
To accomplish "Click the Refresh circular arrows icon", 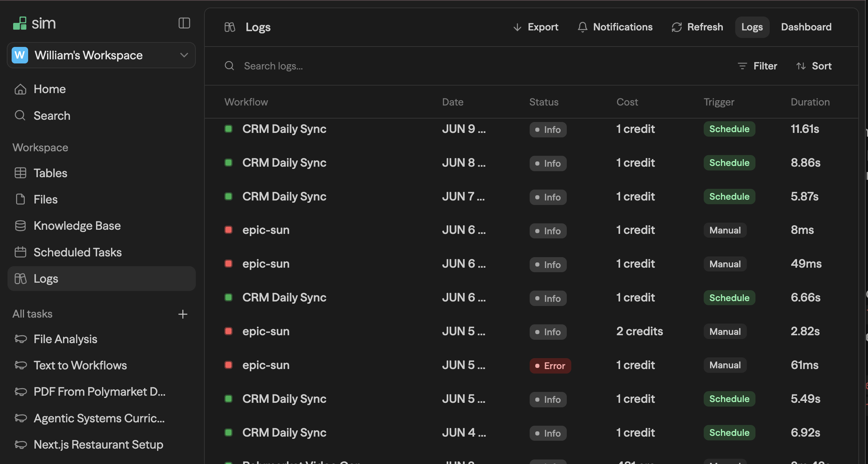I will tap(677, 27).
